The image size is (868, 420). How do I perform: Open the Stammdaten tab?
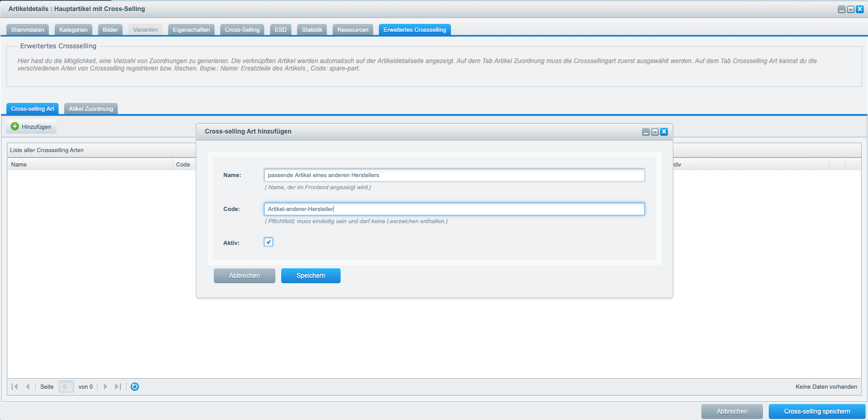28,30
